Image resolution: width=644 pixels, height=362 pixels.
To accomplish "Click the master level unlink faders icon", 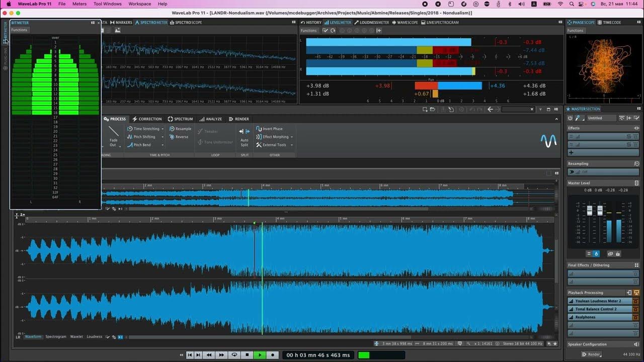I will [x=610, y=254].
